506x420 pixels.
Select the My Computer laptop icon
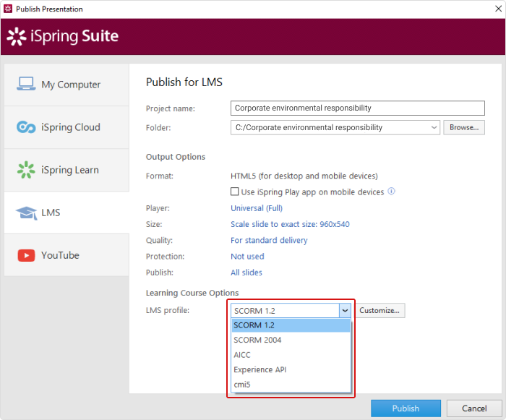(26, 84)
